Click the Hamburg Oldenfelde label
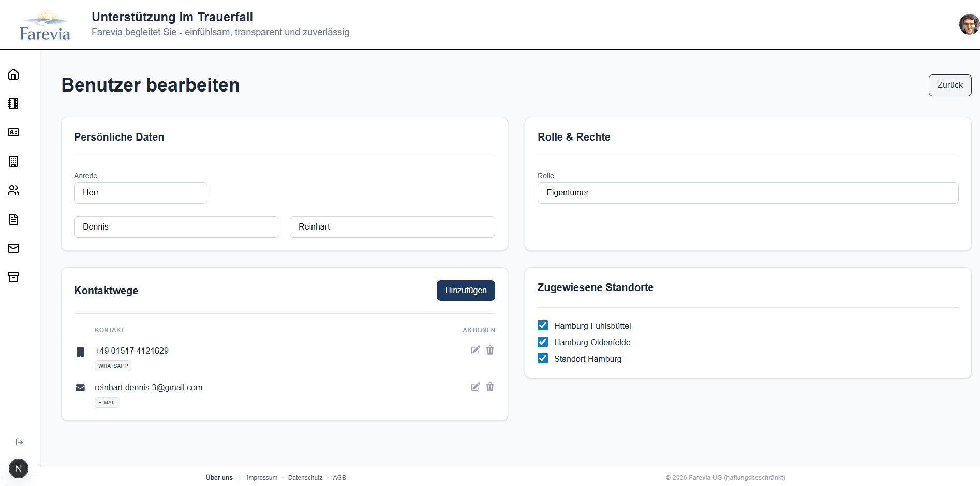Image resolution: width=980 pixels, height=486 pixels. [592, 342]
